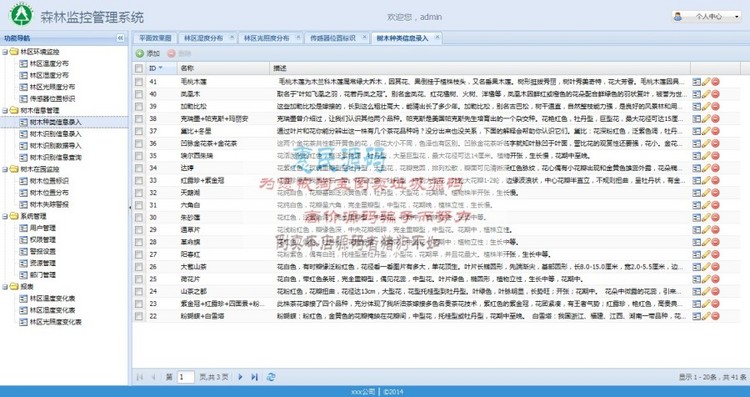Collapse the 系统管理 tree folder
The image size is (750, 397).
click(x=5, y=216)
